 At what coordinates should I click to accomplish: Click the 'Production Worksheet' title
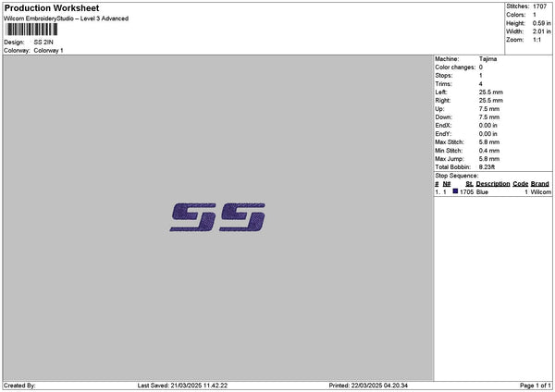52,8
